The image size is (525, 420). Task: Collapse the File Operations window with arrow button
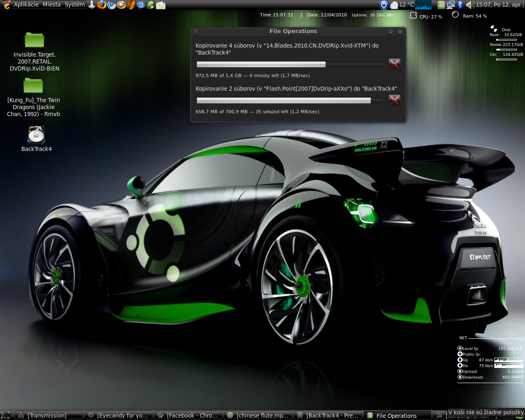(x=391, y=32)
